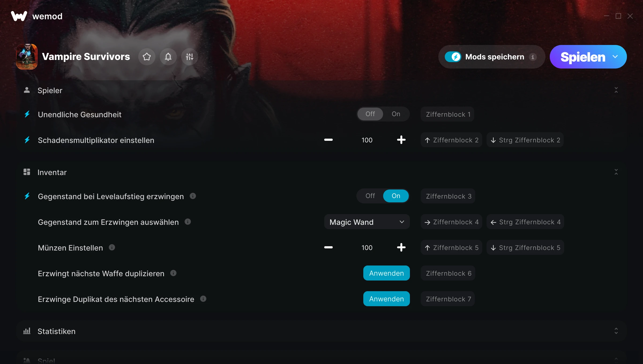Edit the Münzen Einstellen value field
The image size is (643, 364).
(367, 248)
